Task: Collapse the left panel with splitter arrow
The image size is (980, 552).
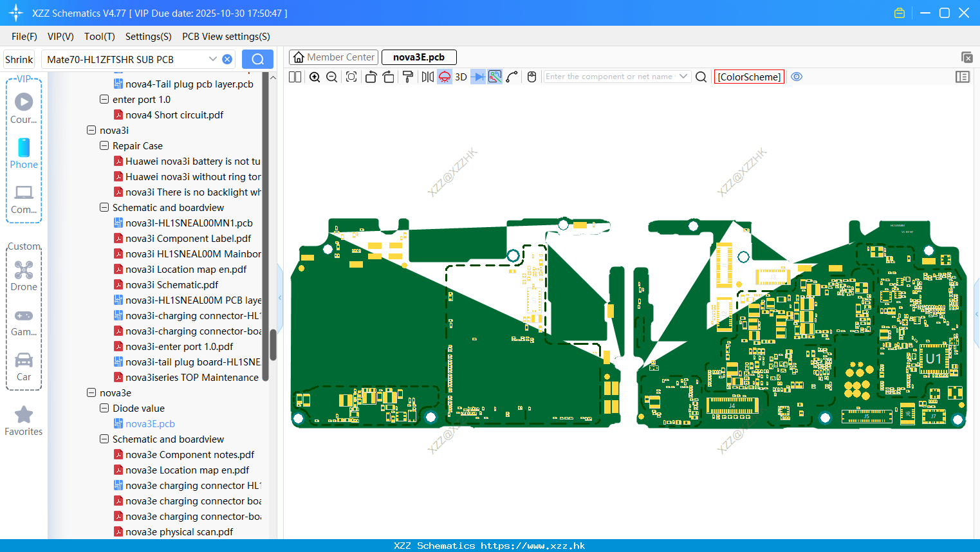Action: [280, 297]
